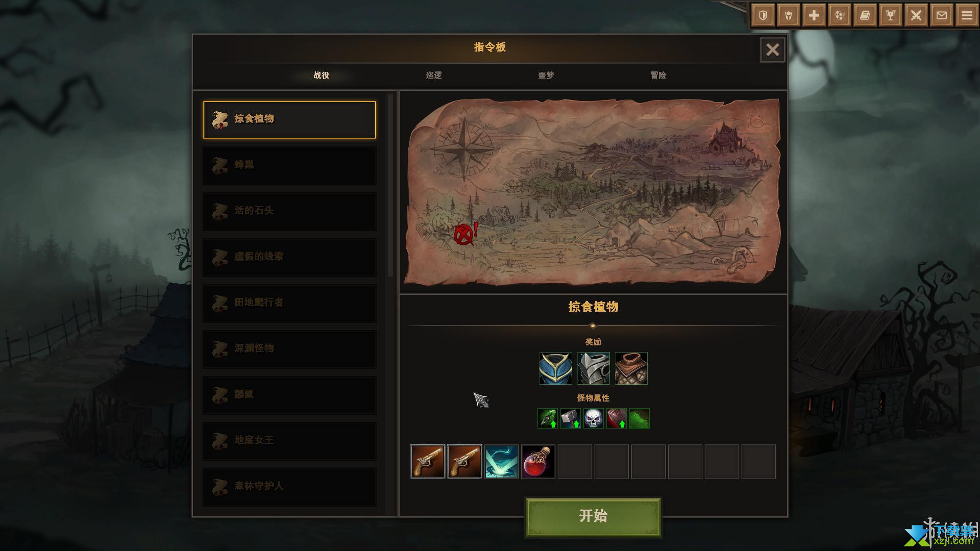
Task: Open the mail envelope toolbar icon
Action: (x=942, y=15)
